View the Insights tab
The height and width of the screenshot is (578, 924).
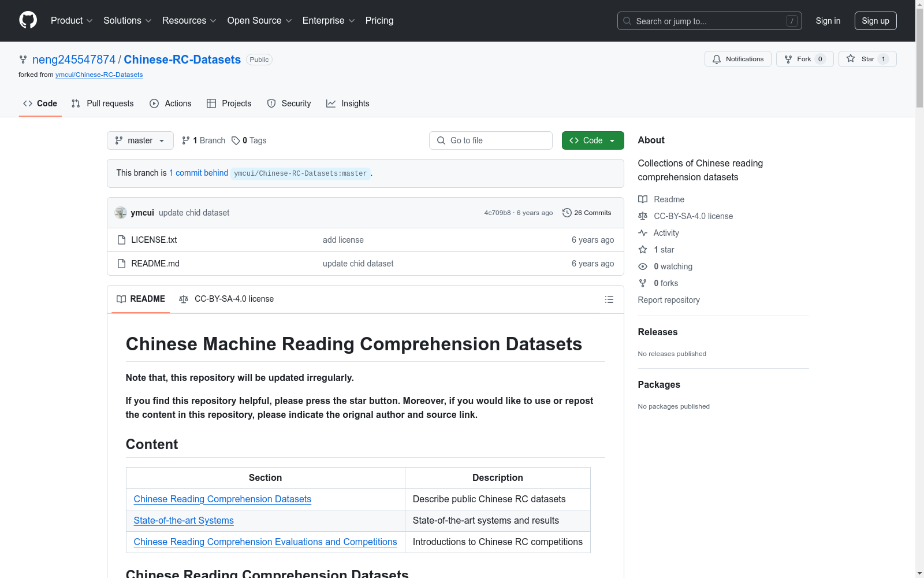(x=348, y=103)
